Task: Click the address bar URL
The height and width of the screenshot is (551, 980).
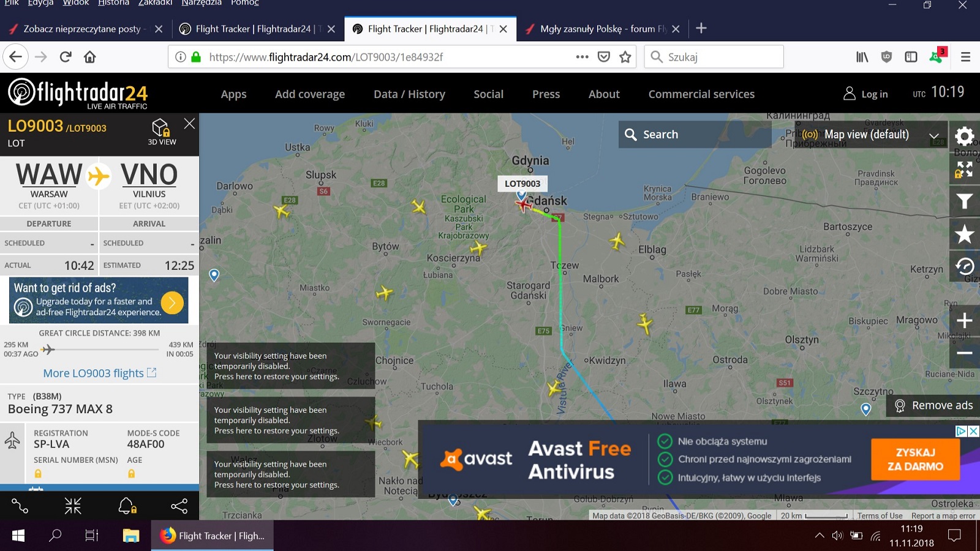Action: point(326,57)
